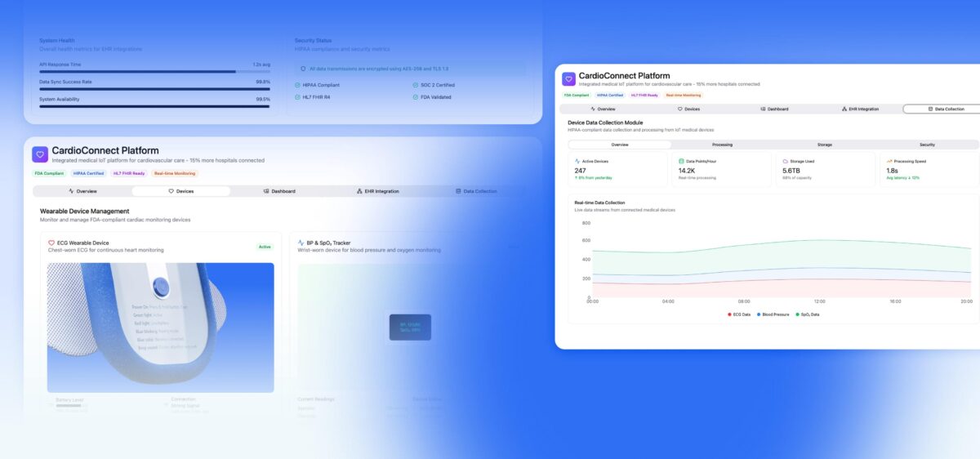Click the database icon on Data Points/Hour card
The height and width of the screenshot is (459, 980).
click(680, 161)
